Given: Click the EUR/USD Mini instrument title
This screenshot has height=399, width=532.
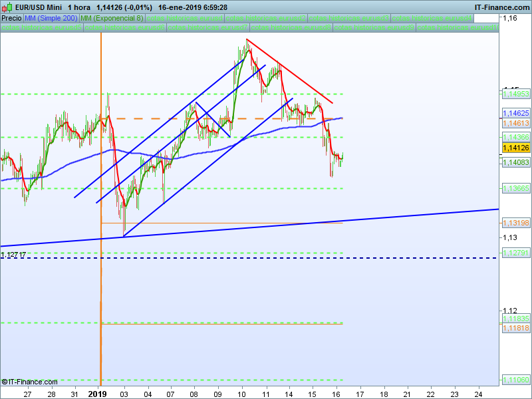Looking at the screenshot, I should (x=39, y=7).
